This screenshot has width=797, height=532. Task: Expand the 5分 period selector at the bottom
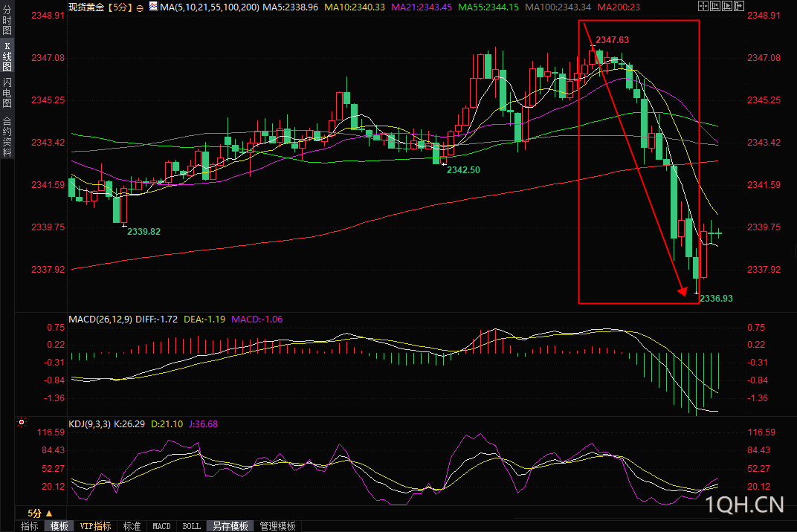click(x=40, y=513)
